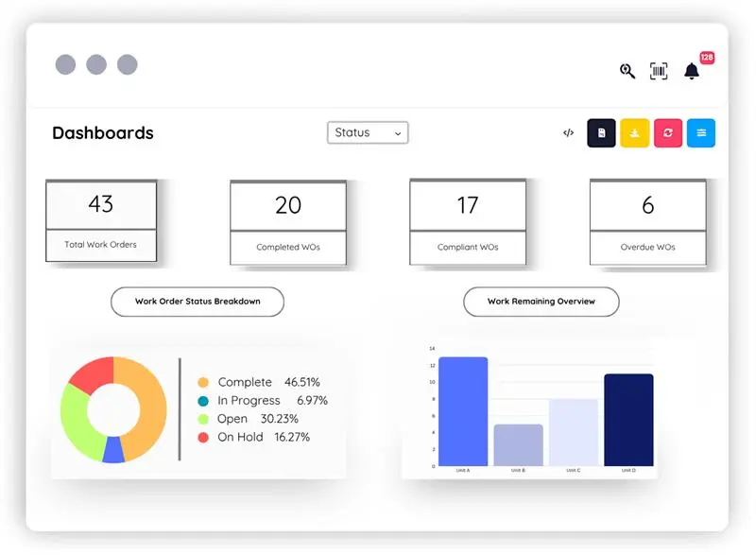Toggle the Complete legend entry on the pie chart
Viewport: 756px width, 555px height.
coord(245,382)
